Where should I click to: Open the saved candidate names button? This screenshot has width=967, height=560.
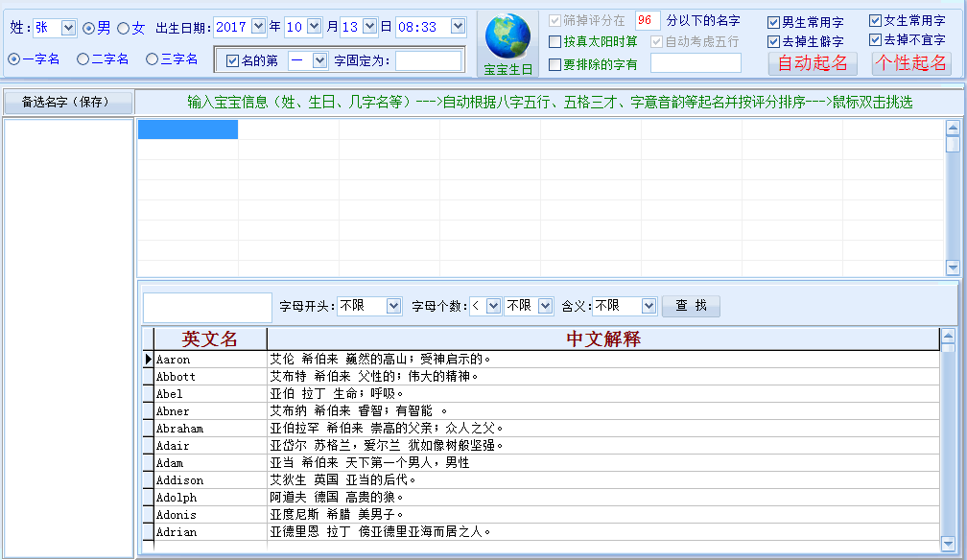click(66, 102)
